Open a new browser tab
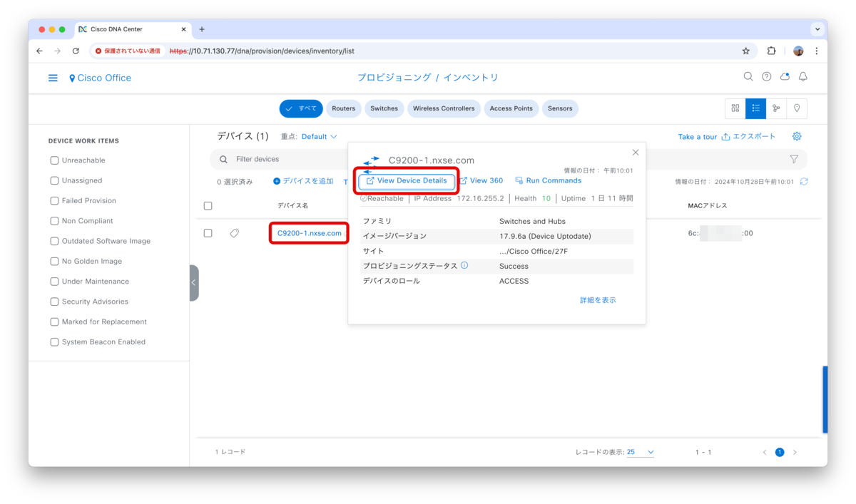This screenshot has width=856, height=504. point(202,29)
